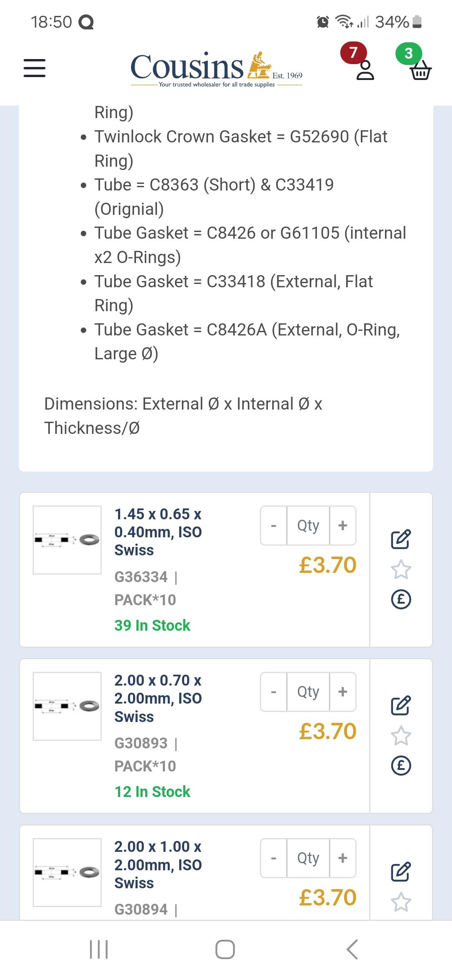Tap the edit note icon for G30893
The height and width of the screenshot is (980, 452).
(401, 705)
